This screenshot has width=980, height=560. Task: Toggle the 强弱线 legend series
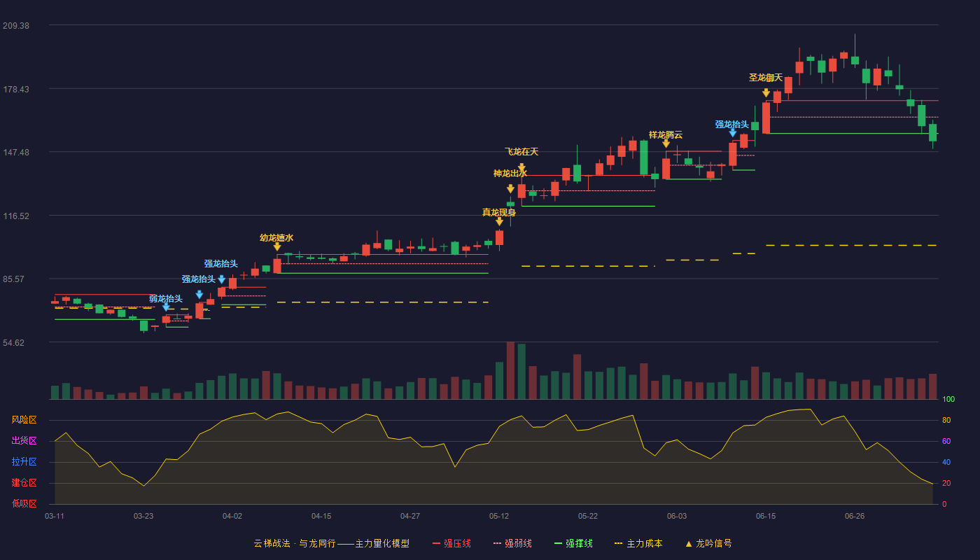point(512,543)
